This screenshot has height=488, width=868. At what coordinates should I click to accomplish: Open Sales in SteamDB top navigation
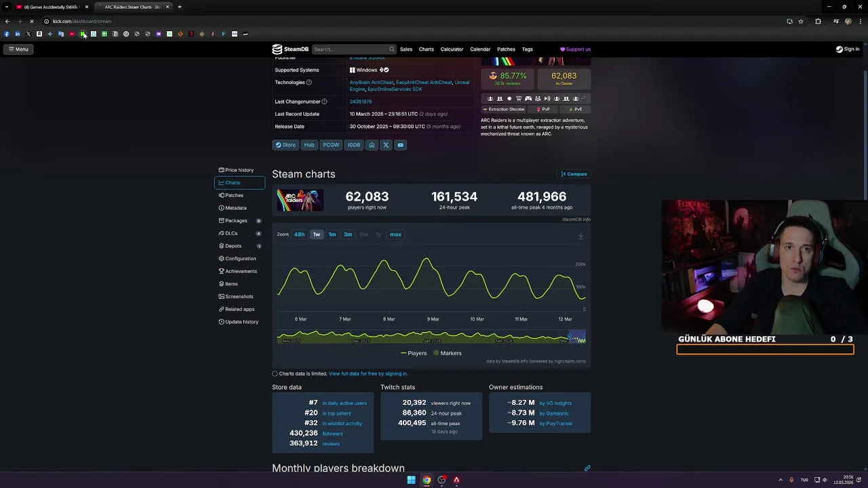click(406, 49)
